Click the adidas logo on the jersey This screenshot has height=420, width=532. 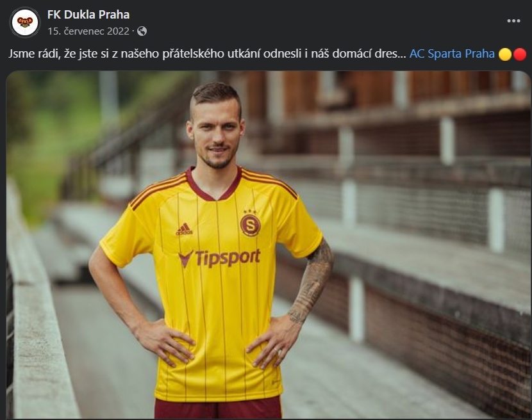(x=184, y=229)
